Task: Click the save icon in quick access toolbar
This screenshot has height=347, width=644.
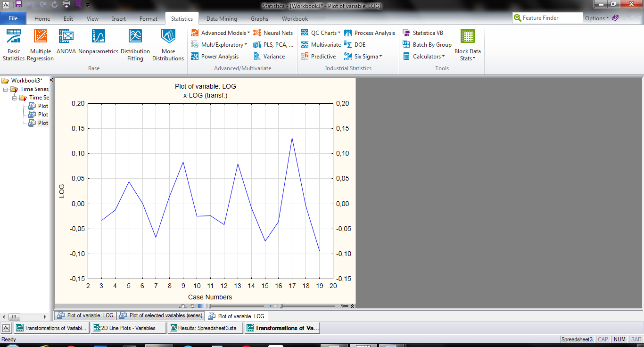Action: point(19,5)
